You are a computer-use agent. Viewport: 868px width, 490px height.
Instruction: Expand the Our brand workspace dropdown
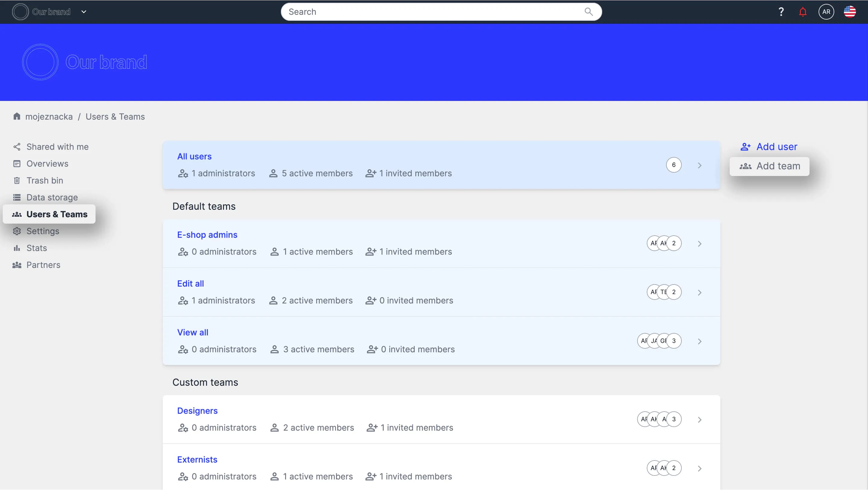pos(84,12)
